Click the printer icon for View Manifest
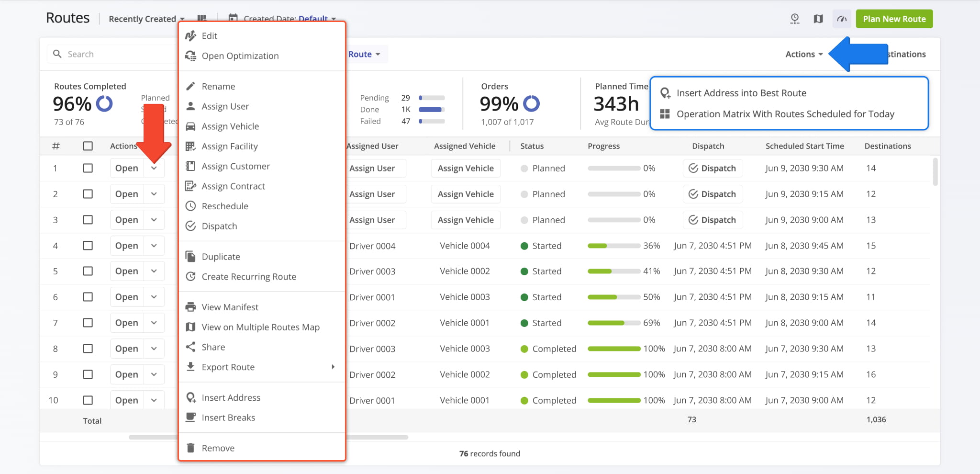 (190, 307)
